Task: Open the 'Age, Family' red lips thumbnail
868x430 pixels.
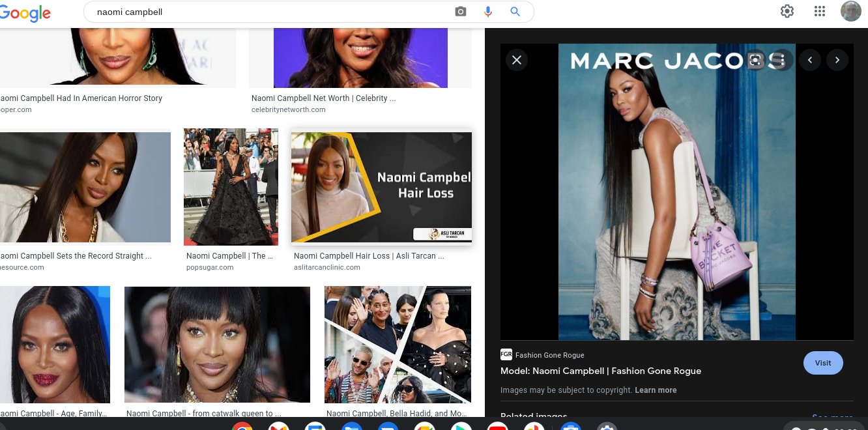Action: pyautogui.click(x=55, y=345)
